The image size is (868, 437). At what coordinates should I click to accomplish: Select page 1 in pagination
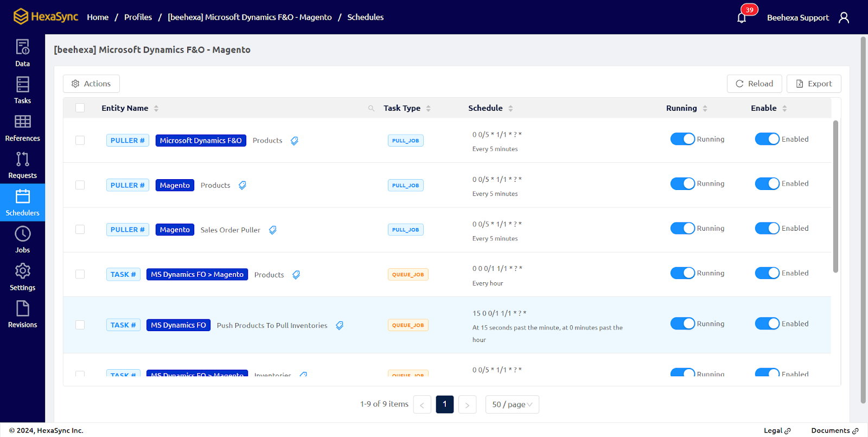point(445,404)
